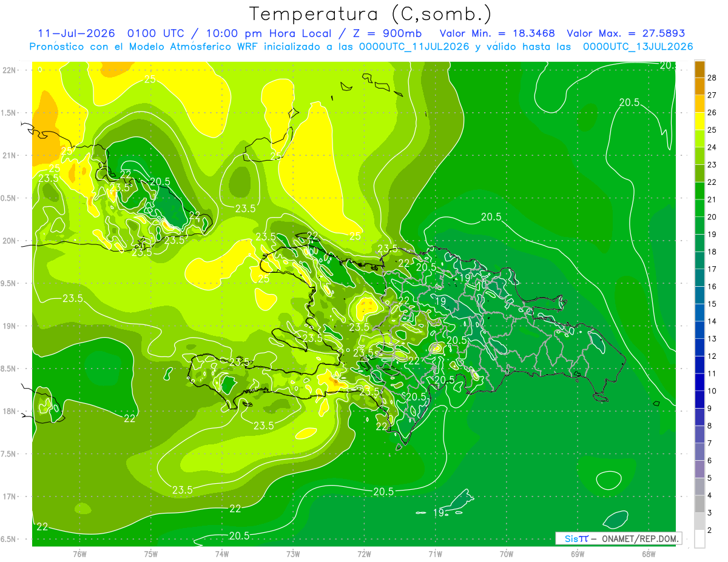Click the '22N' latitude axis label
Screen dimensions: 728x562
[10, 70]
